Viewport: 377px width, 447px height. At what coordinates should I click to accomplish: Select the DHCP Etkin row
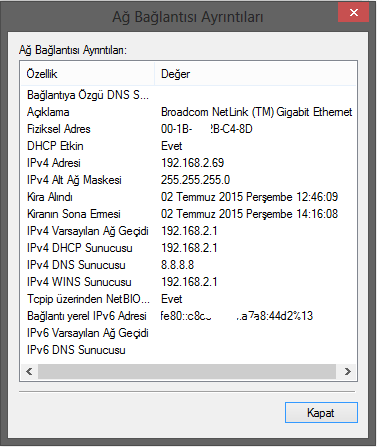[x=189, y=146]
